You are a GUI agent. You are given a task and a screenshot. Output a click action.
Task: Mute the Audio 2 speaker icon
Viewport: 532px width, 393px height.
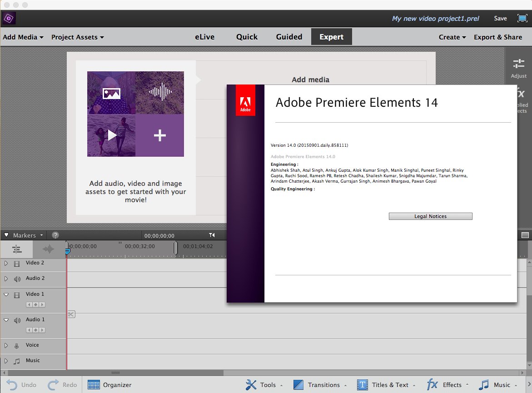17,279
